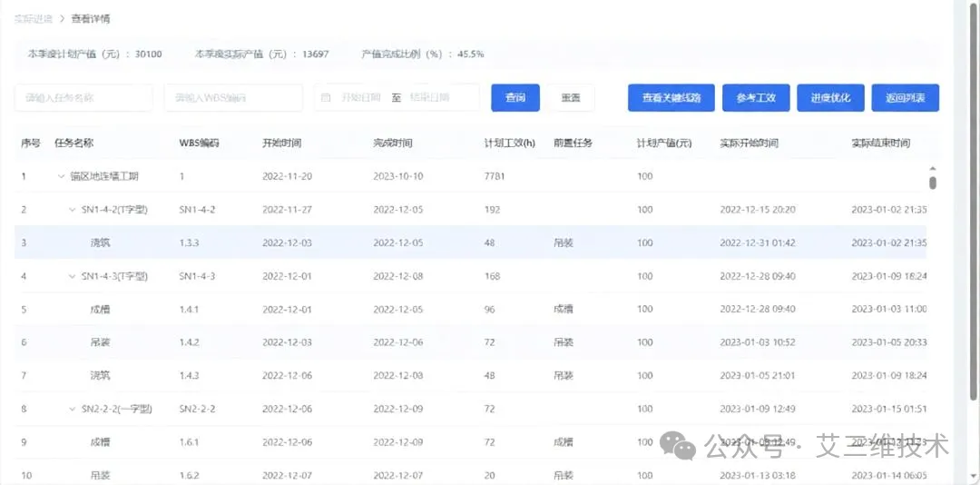Click the 实际开始时间 column header

[x=750, y=144]
